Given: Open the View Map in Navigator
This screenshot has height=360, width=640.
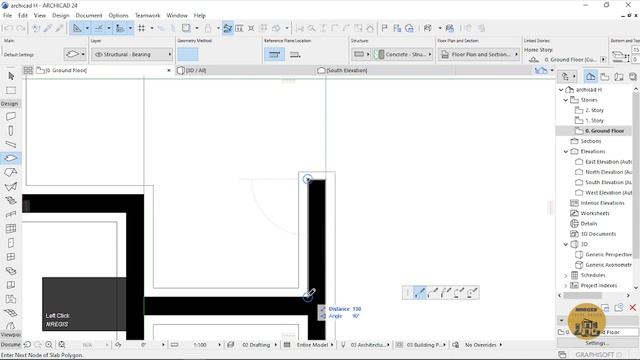Looking at the screenshot, I should (604, 76).
